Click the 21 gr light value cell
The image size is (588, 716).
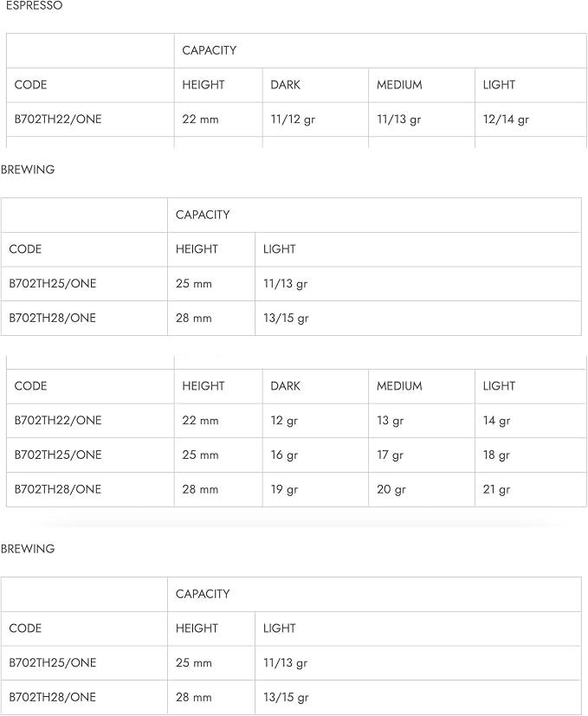coord(496,489)
